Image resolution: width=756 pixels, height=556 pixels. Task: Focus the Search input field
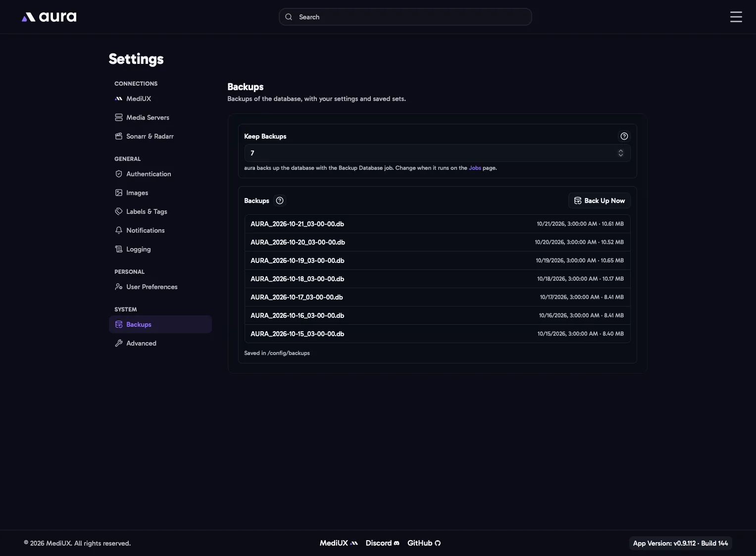tap(405, 17)
